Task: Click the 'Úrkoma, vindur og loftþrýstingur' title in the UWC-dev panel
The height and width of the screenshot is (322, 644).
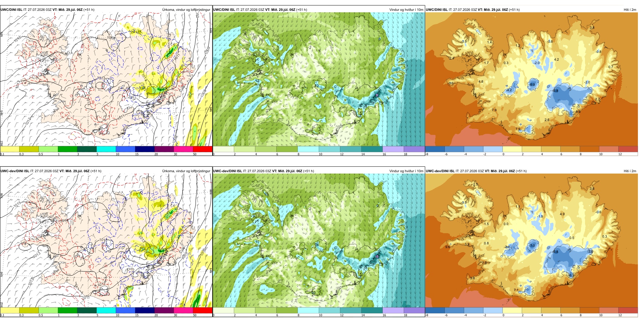Action: click(x=186, y=171)
